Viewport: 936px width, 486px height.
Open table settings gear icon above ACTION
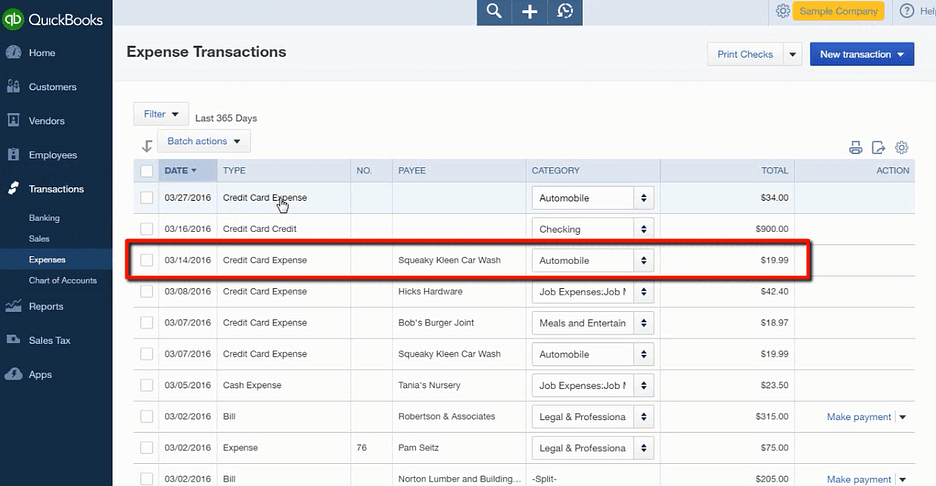click(901, 147)
